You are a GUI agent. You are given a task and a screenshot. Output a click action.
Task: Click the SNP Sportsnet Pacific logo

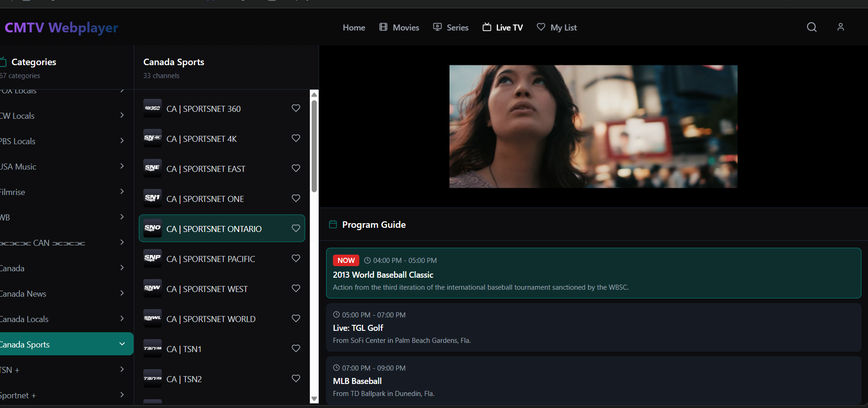coord(153,258)
